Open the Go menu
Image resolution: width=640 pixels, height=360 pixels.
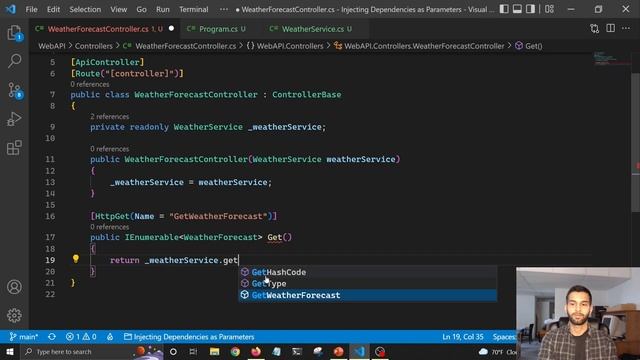[x=141, y=9]
